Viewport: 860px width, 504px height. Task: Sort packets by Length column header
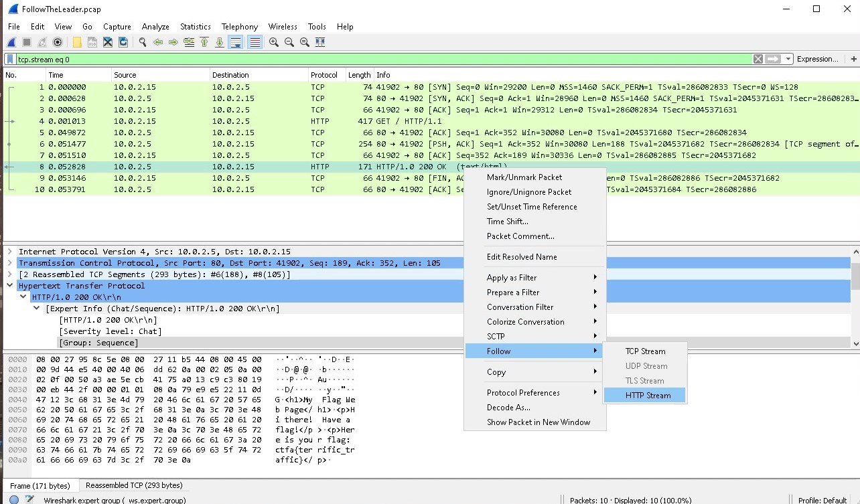(x=360, y=75)
